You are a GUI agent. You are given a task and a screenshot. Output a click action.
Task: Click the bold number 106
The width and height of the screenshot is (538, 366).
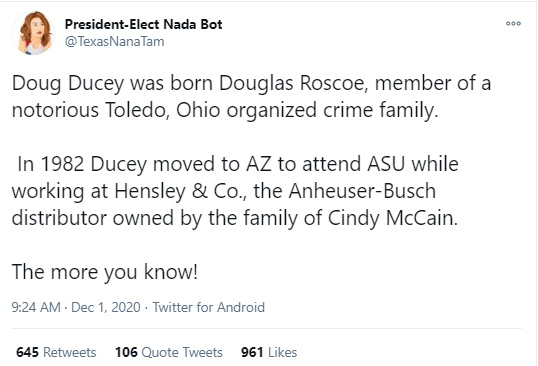pos(126,352)
